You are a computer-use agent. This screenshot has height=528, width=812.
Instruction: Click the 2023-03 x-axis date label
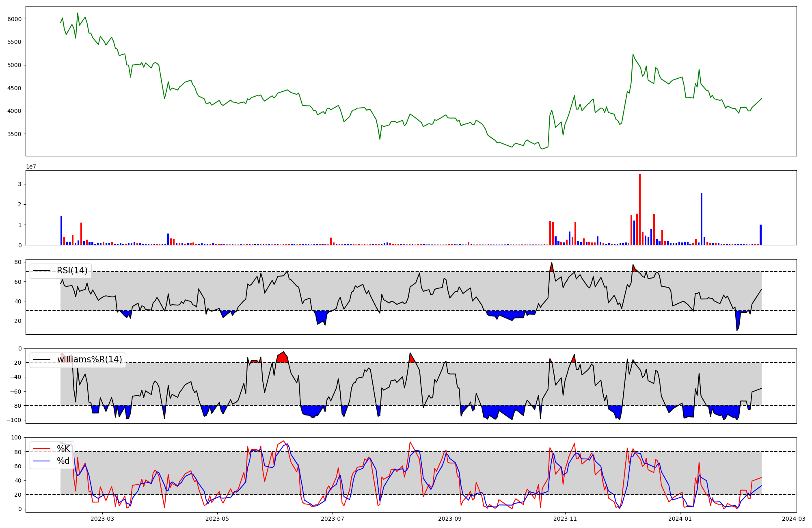pos(102,519)
